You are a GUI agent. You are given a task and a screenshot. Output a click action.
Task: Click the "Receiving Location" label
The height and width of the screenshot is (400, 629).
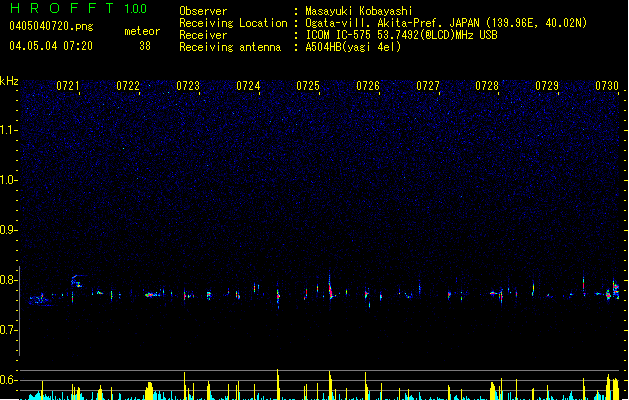[x=233, y=23]
